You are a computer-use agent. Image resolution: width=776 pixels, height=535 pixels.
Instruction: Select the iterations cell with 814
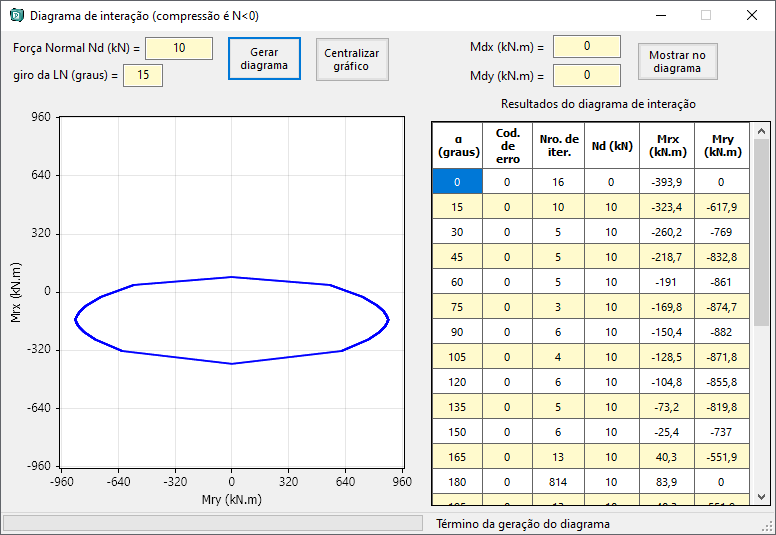pyautogui.click(x=559, y=482)
